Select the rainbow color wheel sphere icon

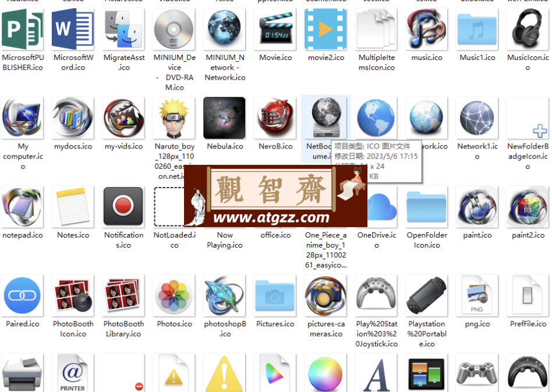coord(325,373)
